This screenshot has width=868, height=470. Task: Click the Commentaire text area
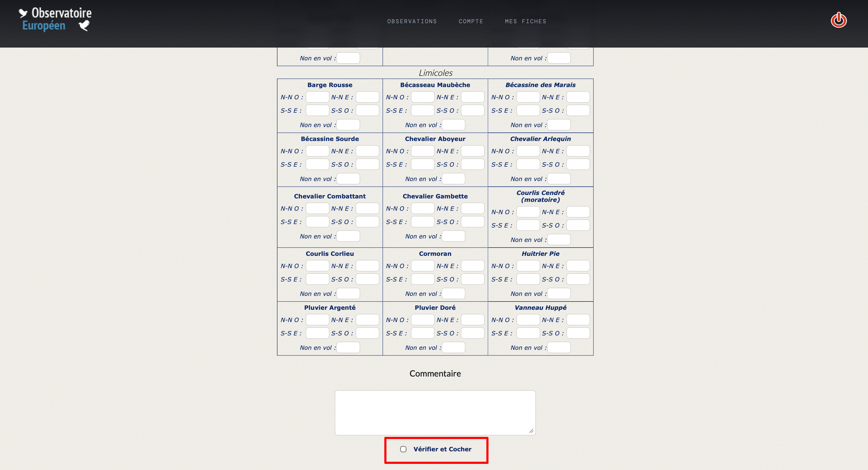coord(435,412)
